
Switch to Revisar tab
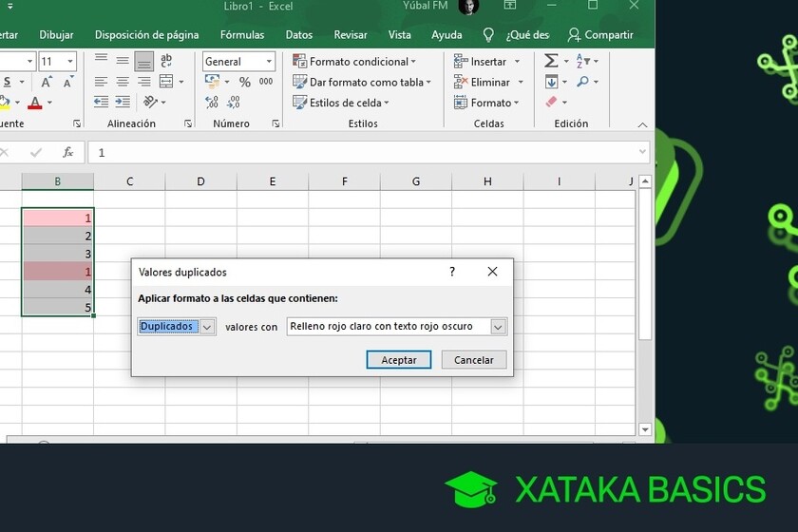point(351,34)
